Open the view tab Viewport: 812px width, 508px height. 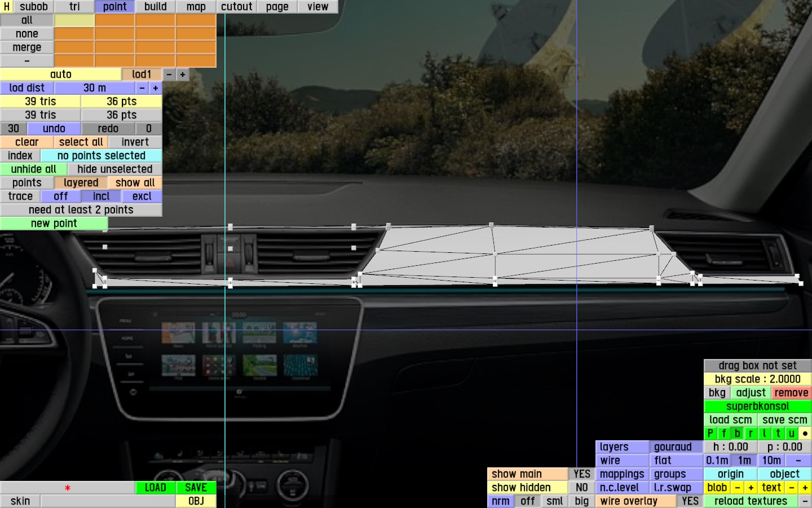[318, 7]
